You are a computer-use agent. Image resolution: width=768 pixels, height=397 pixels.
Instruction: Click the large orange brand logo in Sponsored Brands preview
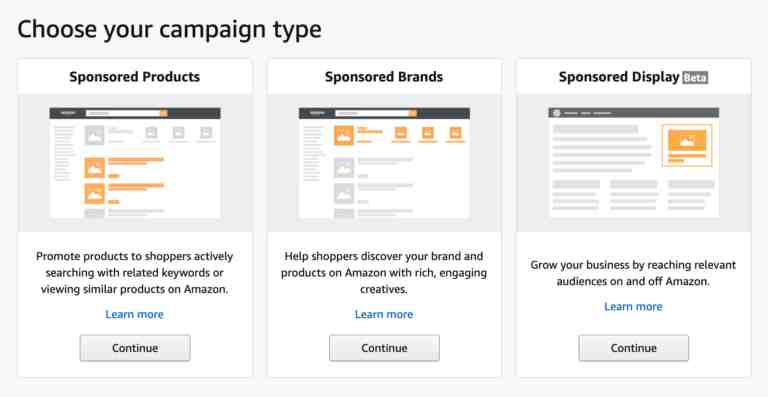coord(344,135)
